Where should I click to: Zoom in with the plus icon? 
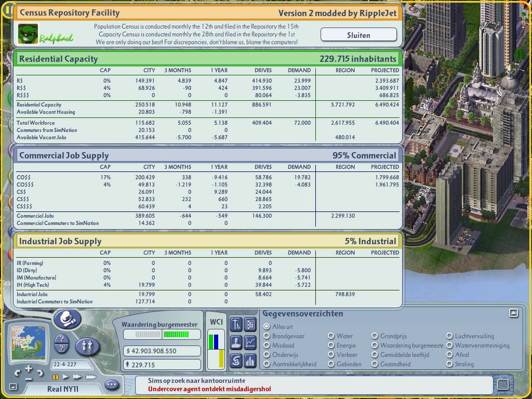29,368
